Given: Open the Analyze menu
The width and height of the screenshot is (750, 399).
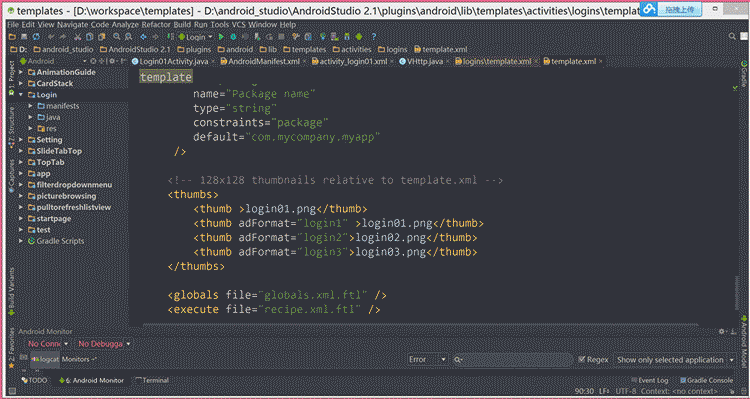Looking at the screenshot, I should point(125,24).
